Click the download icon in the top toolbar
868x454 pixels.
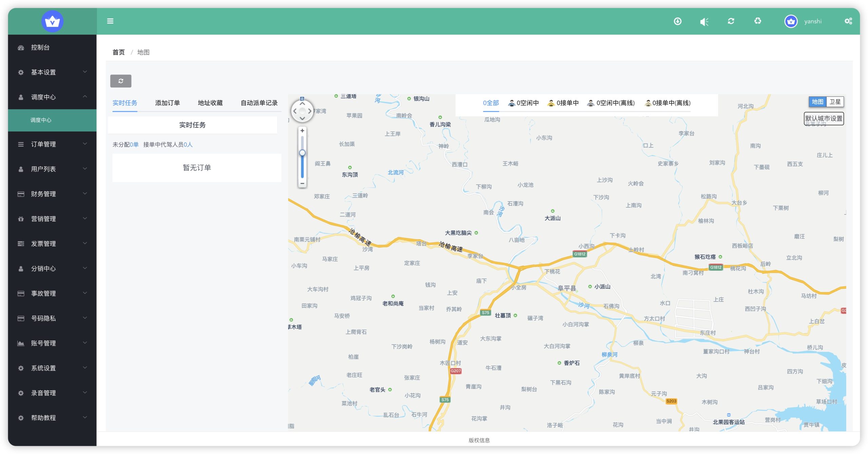[678, 21]
